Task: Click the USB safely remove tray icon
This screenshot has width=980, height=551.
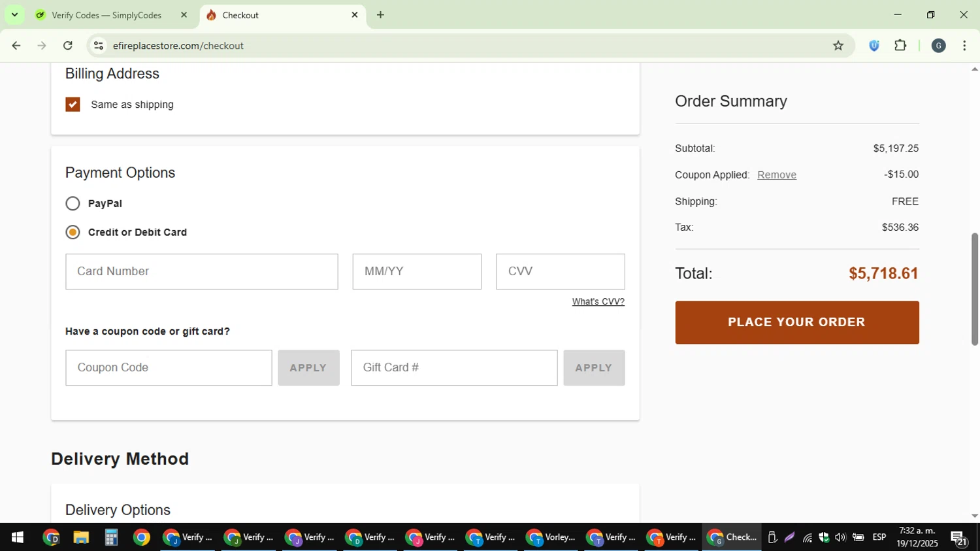Action: coord(772,537)
